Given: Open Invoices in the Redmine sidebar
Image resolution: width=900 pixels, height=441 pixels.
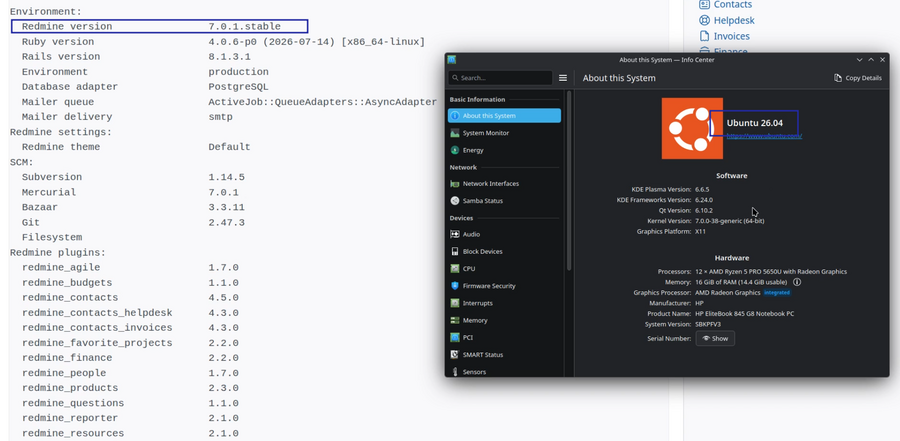Looking at the screenshot, I should point(724,36).
